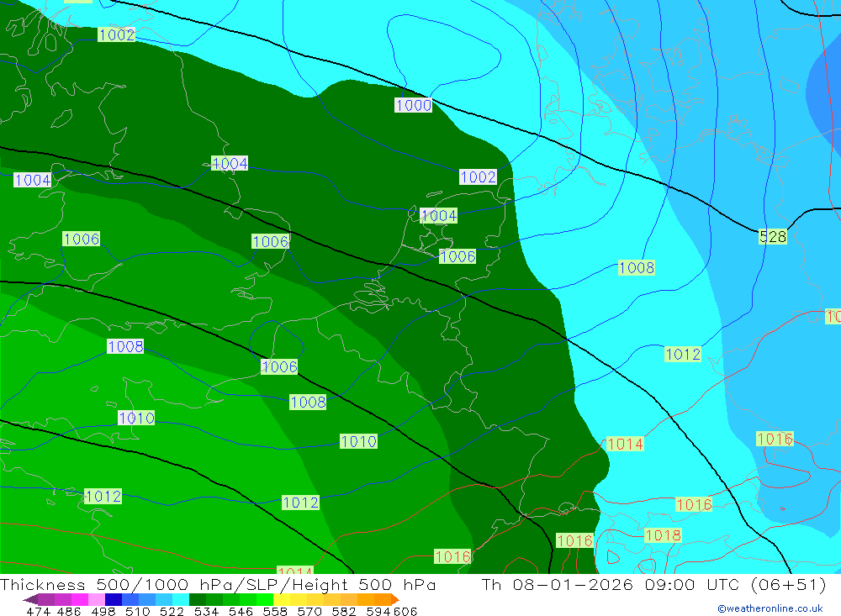Click the legend value 474
Screen dimensions: 841x616
[x=38, y=611]
